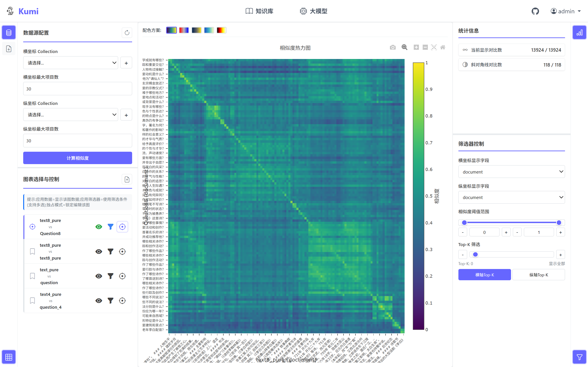
Task: Open the database sidebar icon
Action: 9,33
